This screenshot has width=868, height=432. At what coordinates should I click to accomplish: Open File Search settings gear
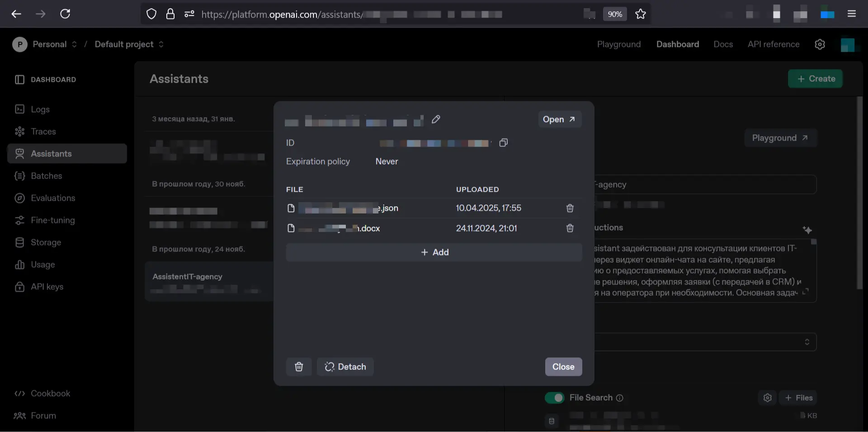tap(768, 398)
